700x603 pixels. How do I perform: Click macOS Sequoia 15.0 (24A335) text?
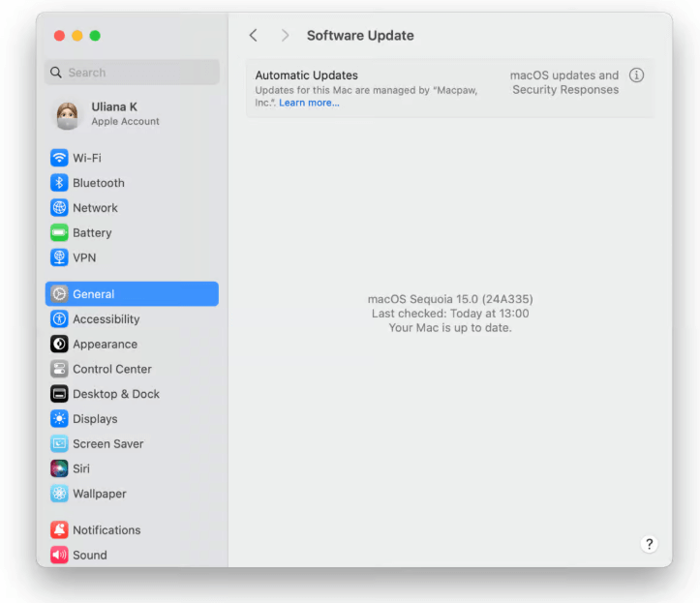450,299
